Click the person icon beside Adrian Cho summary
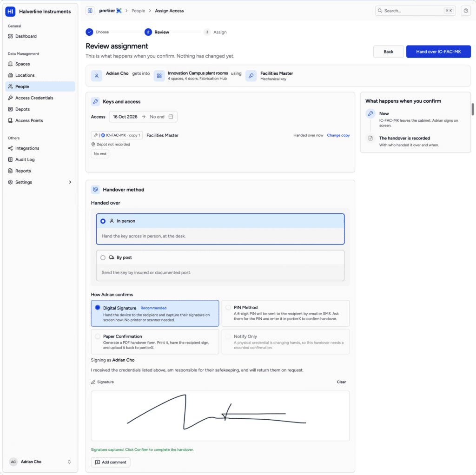476x475 pixels. tap(97, 76)
